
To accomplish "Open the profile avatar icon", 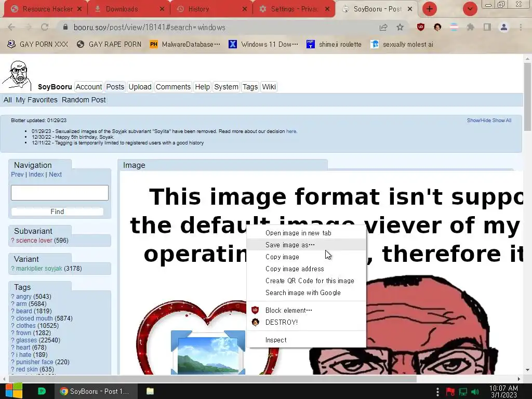I will [x=504, y=28].
